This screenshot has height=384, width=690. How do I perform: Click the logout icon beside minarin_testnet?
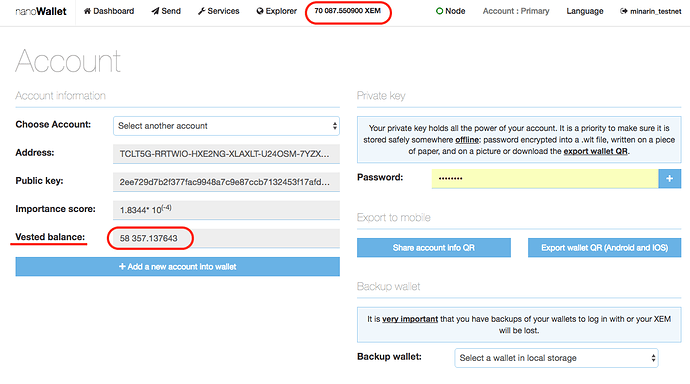coord(624,11)
